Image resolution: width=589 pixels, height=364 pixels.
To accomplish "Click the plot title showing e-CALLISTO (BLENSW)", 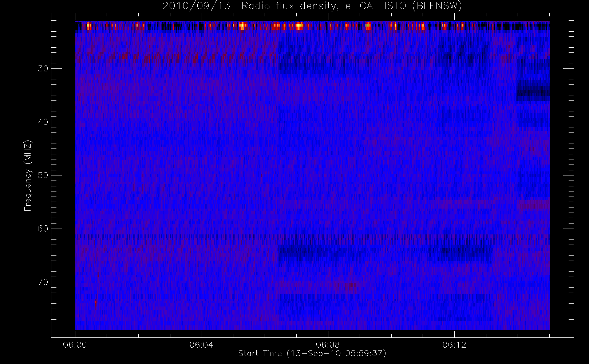I will (312, 6).
